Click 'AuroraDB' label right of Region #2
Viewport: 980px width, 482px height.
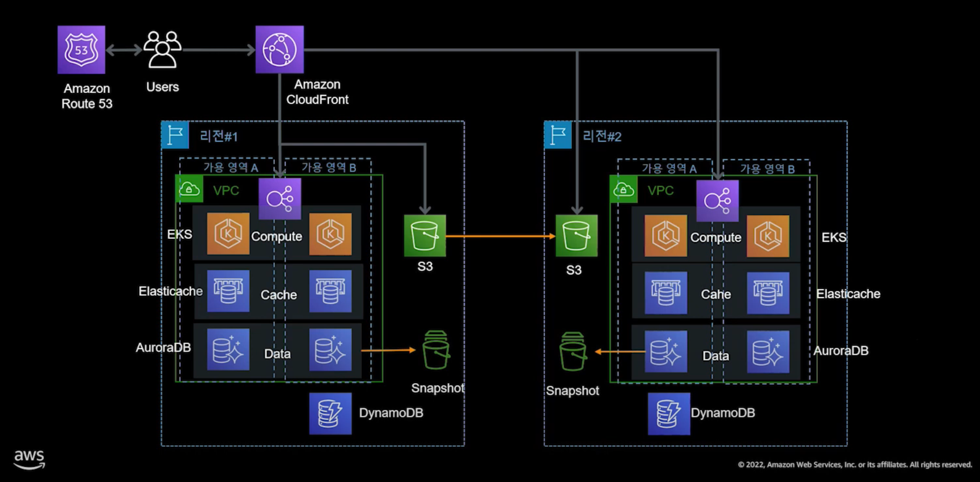coord(841,350)
